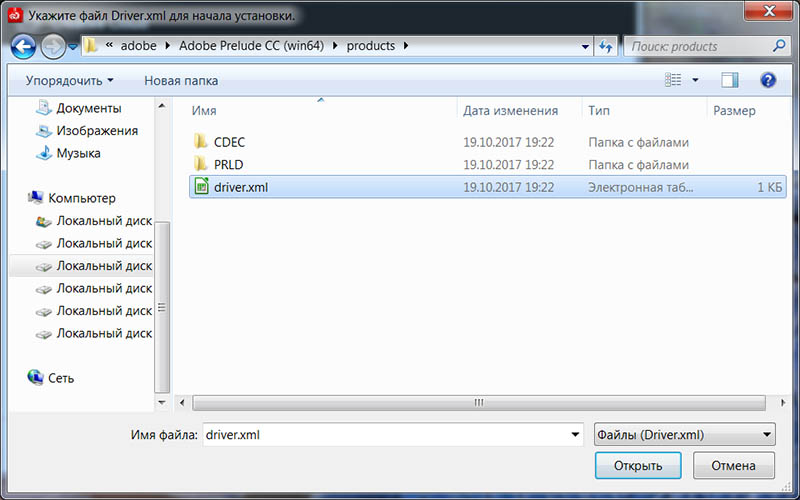This screenshot has height=500, width=800.
Task: Change the view with the view-mode icon
Action: tap(673, 80)
